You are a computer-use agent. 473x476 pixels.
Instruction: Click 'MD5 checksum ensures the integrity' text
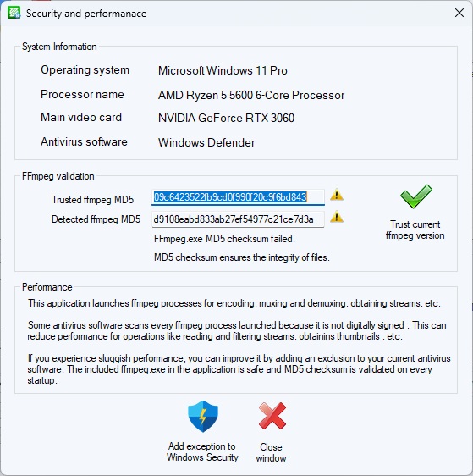pyautogui.click(x=242, y=257)
